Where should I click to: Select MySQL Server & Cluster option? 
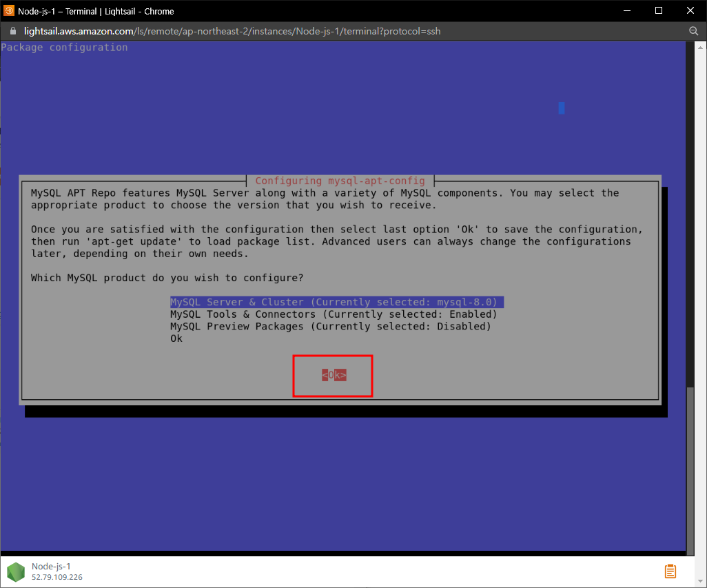point(336,302)
